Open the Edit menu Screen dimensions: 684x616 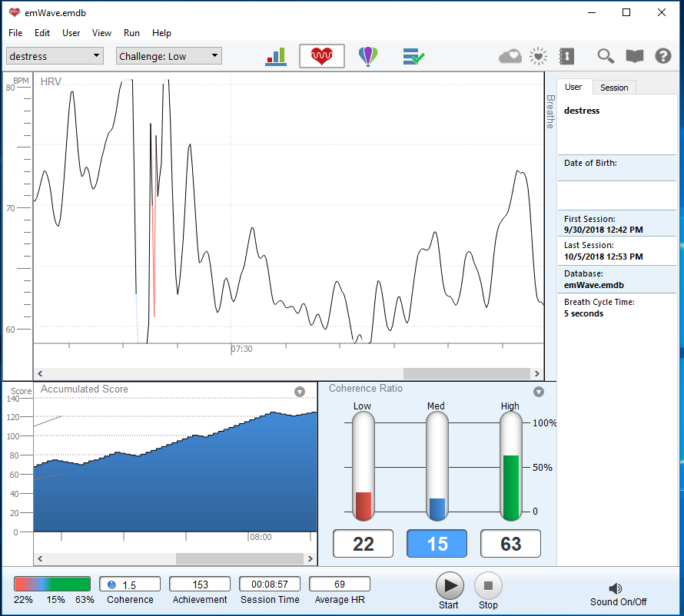pos(42,33)
